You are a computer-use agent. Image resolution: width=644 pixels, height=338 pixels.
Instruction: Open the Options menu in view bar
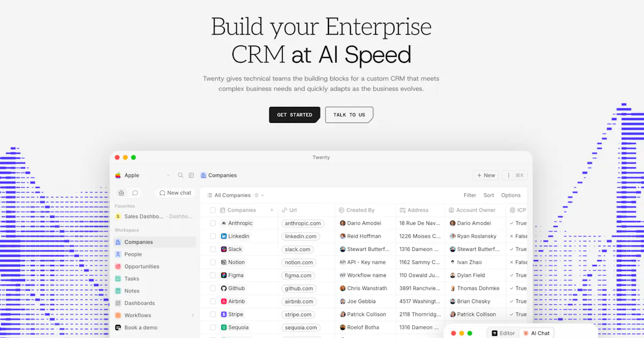511,195
